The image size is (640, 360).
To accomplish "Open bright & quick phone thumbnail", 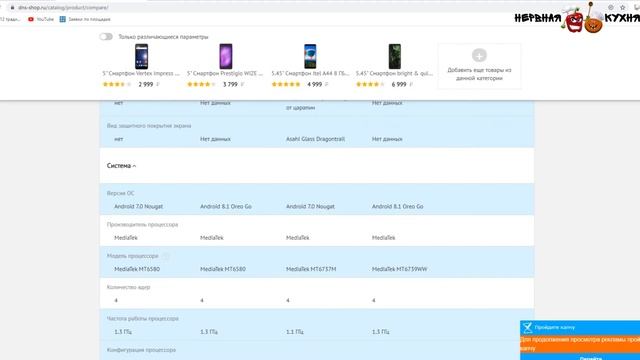I will pos(395,56).
